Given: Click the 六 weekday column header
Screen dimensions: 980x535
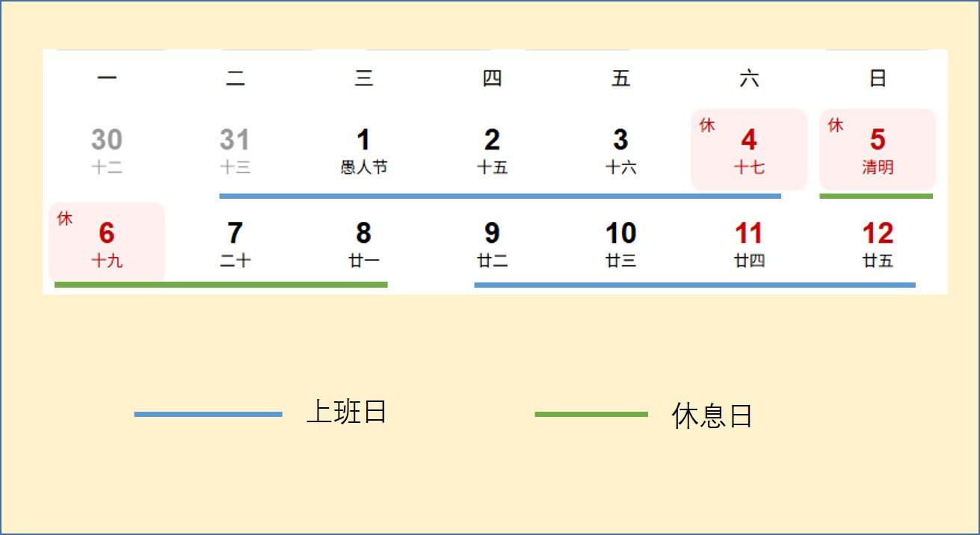Looking at the screenshot, I should [749, 78].
